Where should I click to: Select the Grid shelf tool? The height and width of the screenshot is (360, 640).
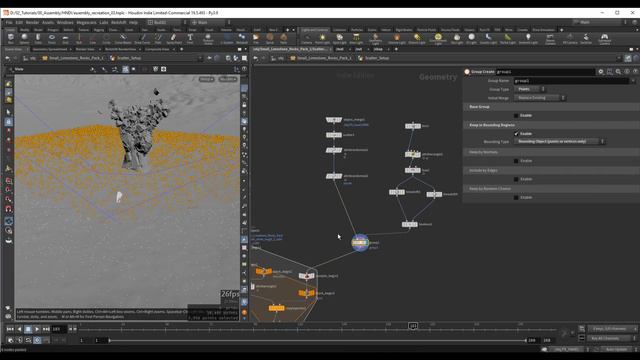[65, 38]
